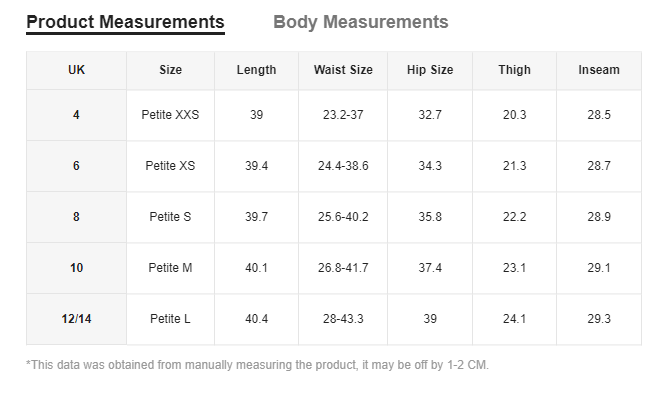Select the Petite S size cell

(170, 217)
